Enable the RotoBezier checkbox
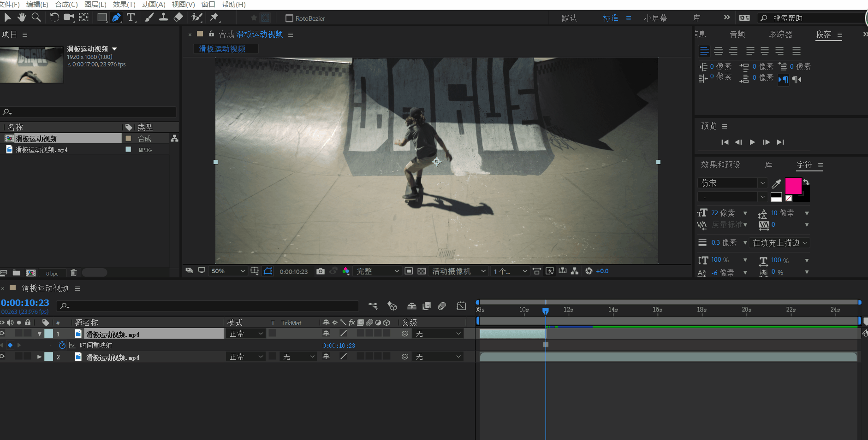This screenshot has height=440, width=868. (289, 18)
